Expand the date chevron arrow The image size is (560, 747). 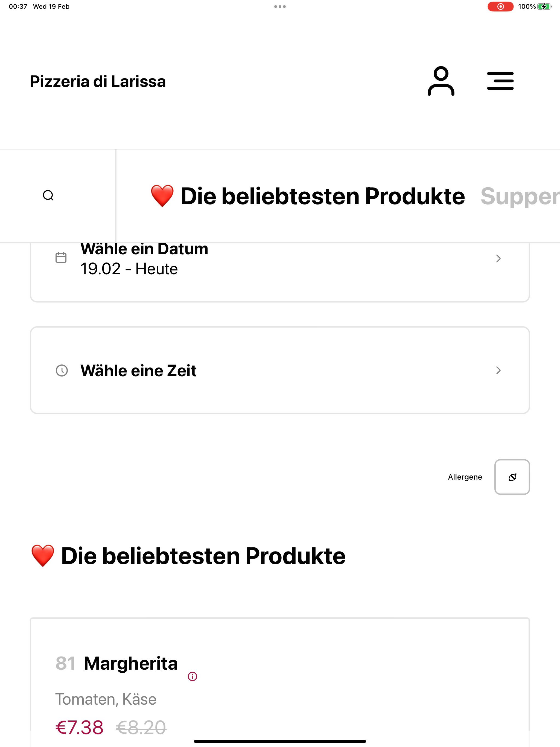click(498, 258)
